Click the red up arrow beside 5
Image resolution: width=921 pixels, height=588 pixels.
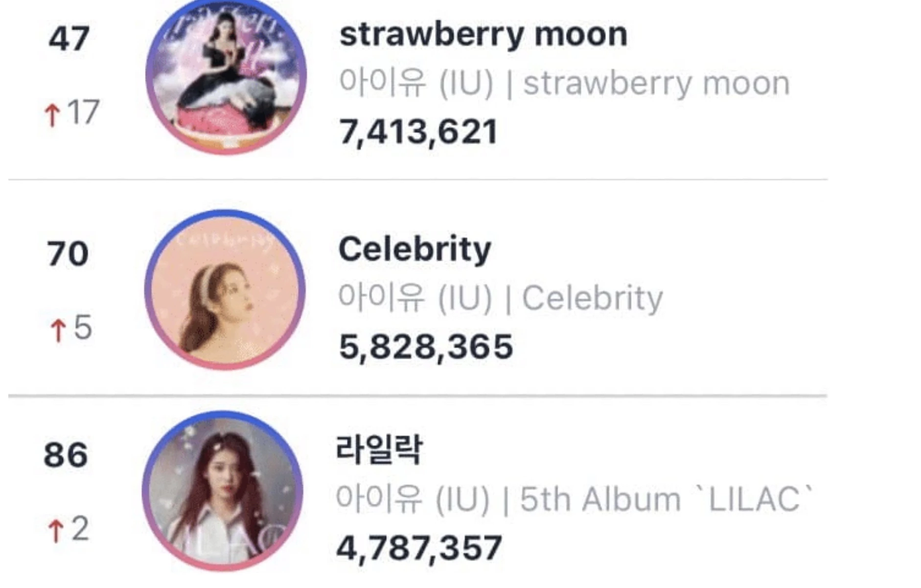click(58, 330)
